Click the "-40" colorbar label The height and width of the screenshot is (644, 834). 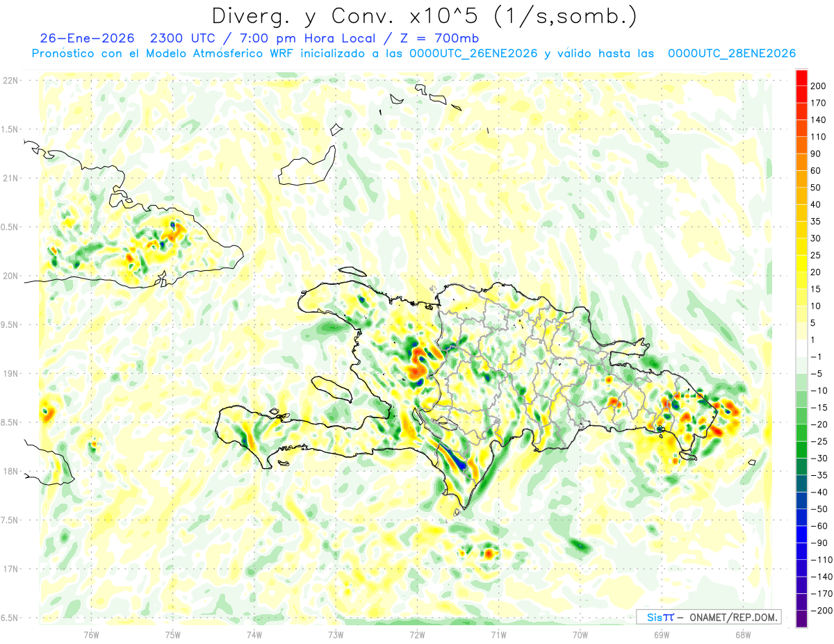pyautogui.click(x=819, y=492)
